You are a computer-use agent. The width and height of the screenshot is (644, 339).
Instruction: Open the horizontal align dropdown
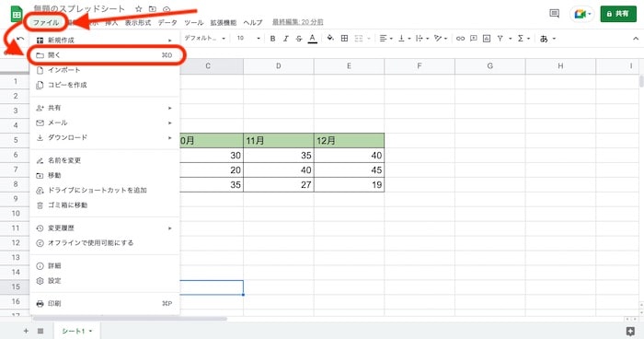pyautogui.click(x=385, y=39)
